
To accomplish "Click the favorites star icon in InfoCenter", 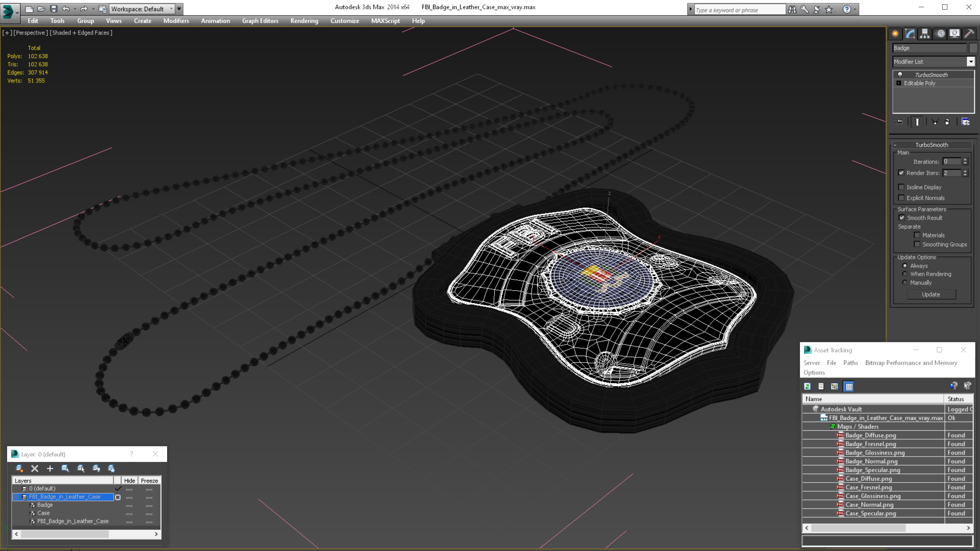I will (829, 9).
